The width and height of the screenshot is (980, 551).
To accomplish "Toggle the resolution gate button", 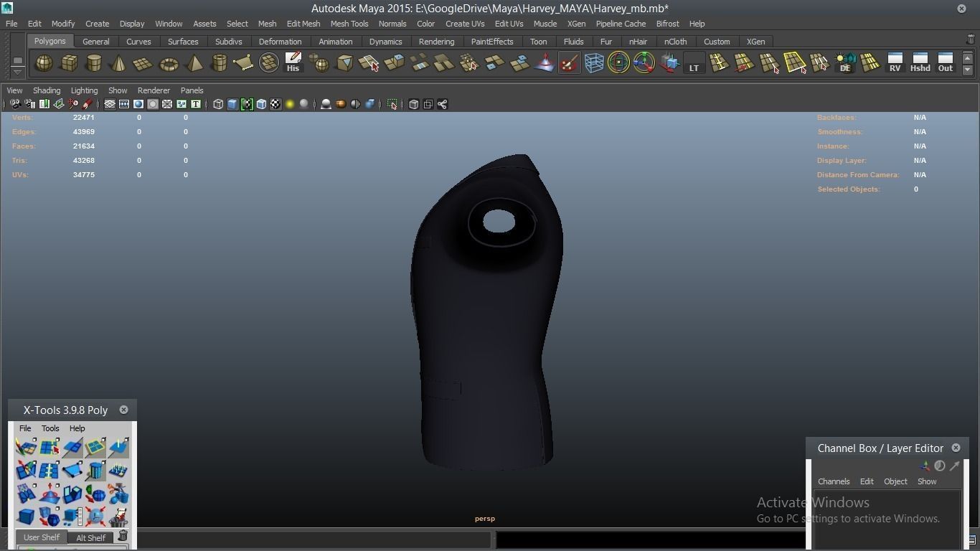I will pyautogui.click(x=138, y=104).
